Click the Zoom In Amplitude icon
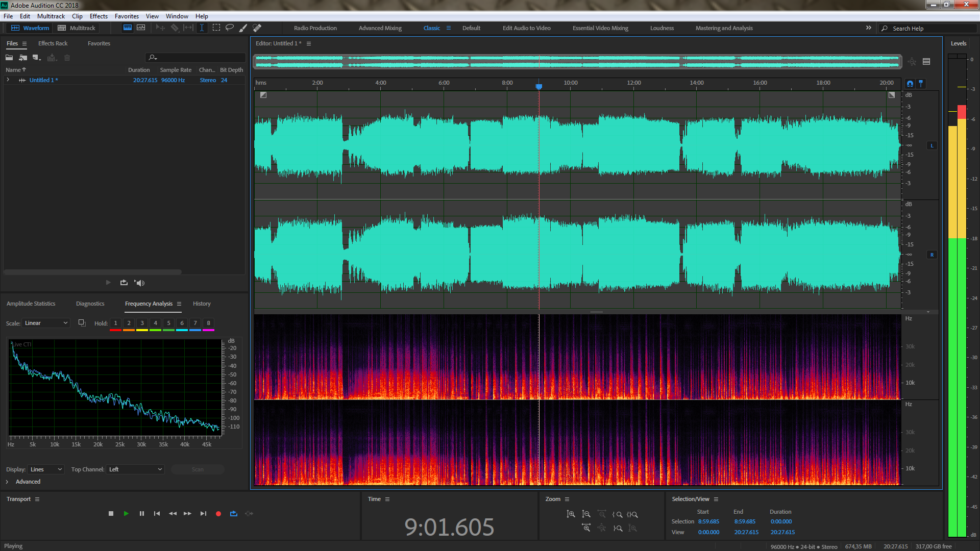980x551 pixels. (x=571, y=514)
